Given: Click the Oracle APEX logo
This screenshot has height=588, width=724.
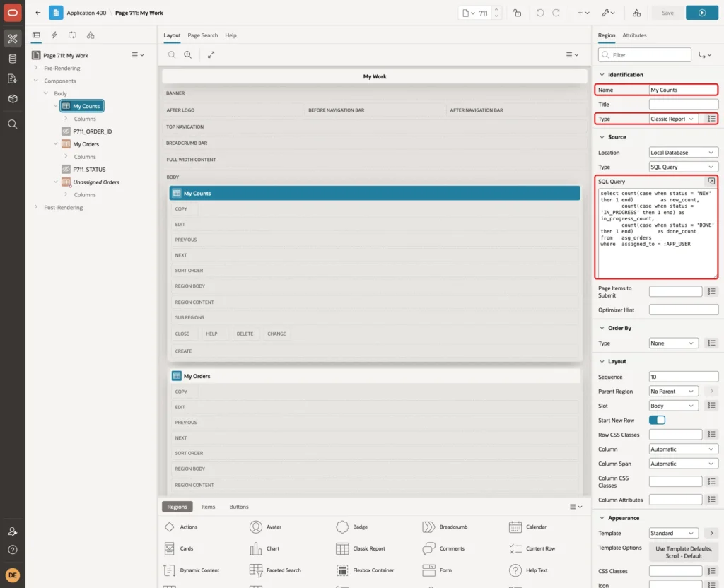Looking at the screenshot, I should click(x=13, y=13).
